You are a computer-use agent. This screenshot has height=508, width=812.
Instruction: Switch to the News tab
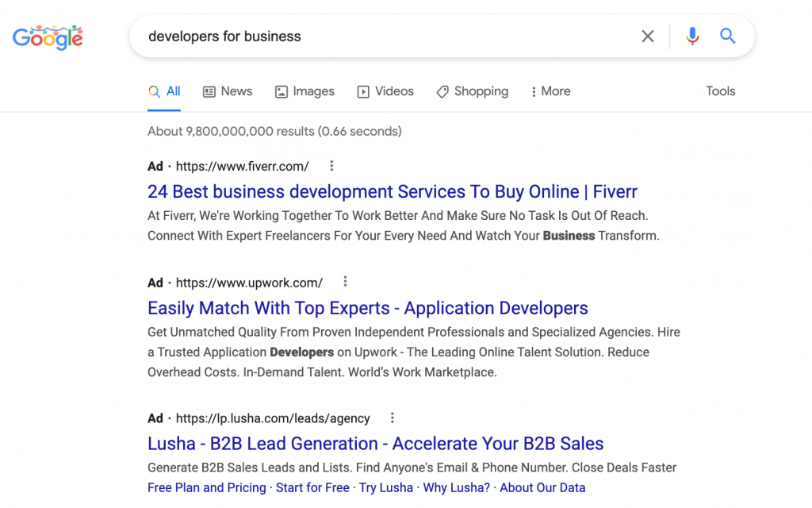point(228,92)
